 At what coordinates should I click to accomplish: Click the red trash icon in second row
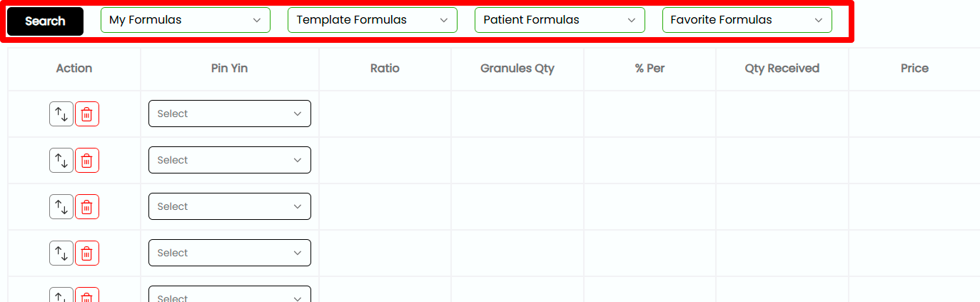[x=87, y=161]
